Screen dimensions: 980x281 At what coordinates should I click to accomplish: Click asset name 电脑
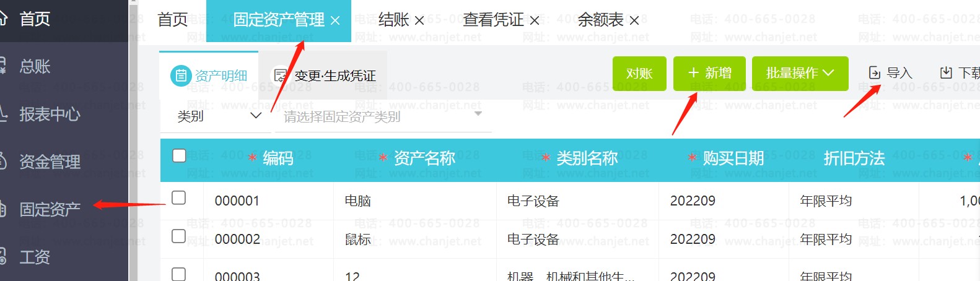coord(358,201)
